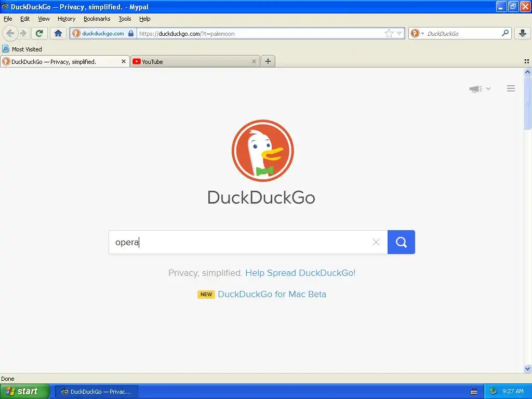The image size is (532, 399).
Task: Bookmark this page with the star icon
Action: (x=389, y=33)
